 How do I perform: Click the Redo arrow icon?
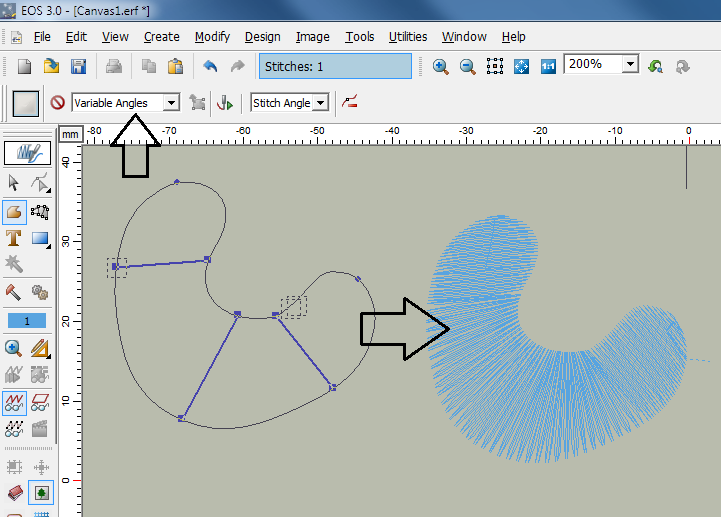click(238, 66)
